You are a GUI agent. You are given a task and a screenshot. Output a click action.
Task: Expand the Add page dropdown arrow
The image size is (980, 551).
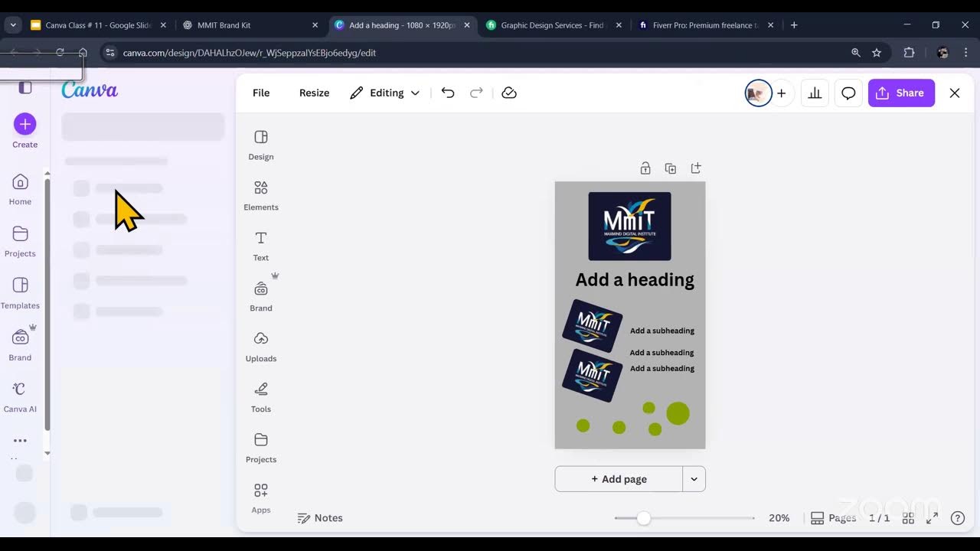(x=694, y=479)
